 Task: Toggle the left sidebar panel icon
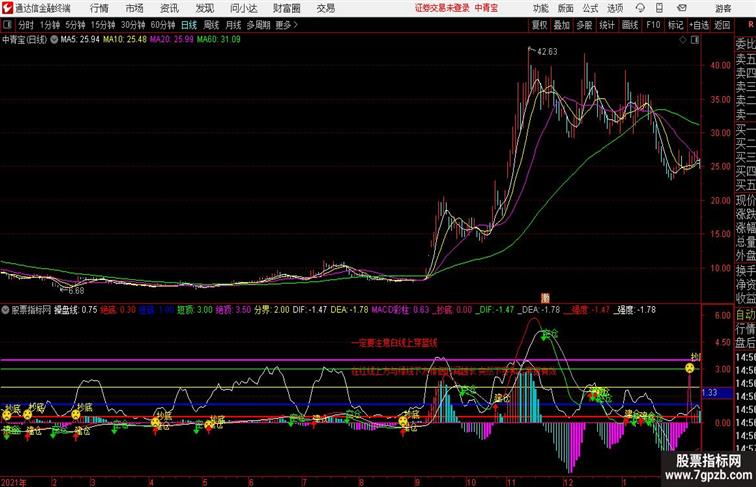click(7, 25)
